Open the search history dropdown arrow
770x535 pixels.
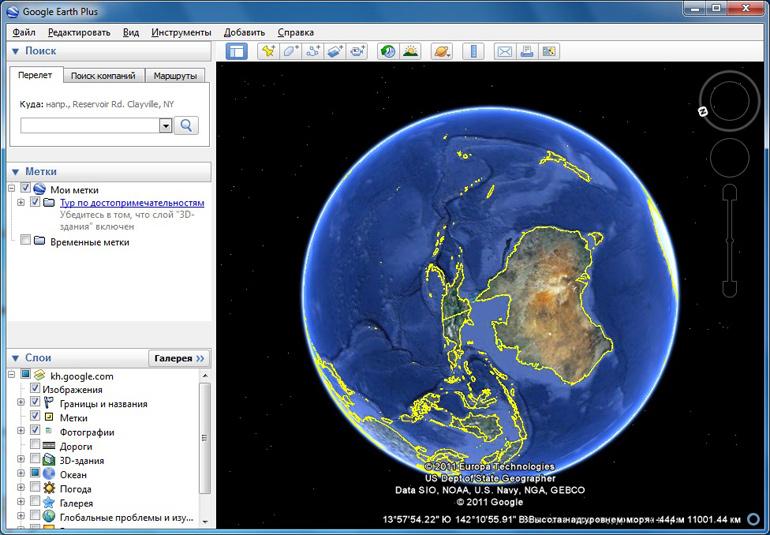tap(165, 126)
